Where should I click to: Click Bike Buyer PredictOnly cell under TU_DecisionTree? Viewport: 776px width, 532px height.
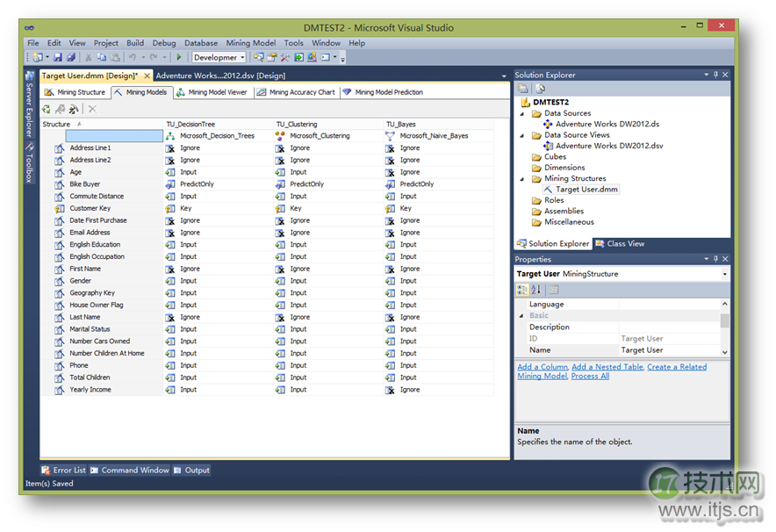pos(219,184)
